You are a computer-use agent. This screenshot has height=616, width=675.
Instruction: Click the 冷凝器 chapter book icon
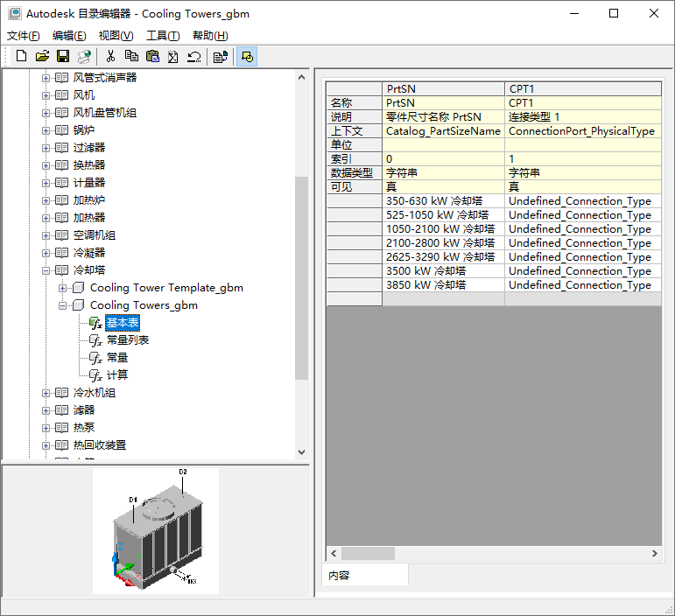tap(61, 253)
